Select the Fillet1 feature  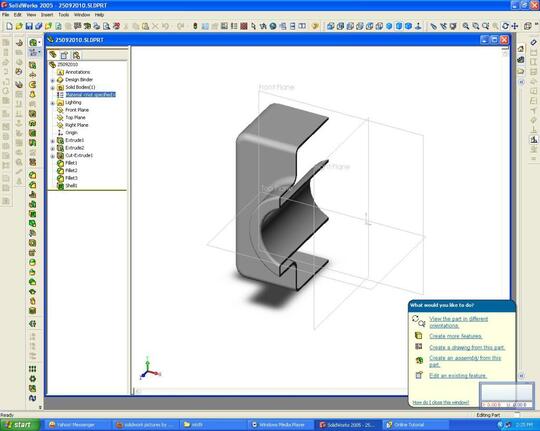click(x=71, y=163)
